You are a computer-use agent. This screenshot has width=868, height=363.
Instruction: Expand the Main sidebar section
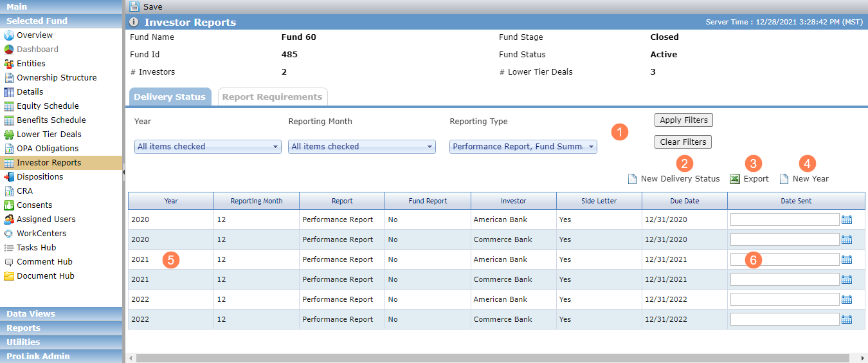(x=61, y=6)
